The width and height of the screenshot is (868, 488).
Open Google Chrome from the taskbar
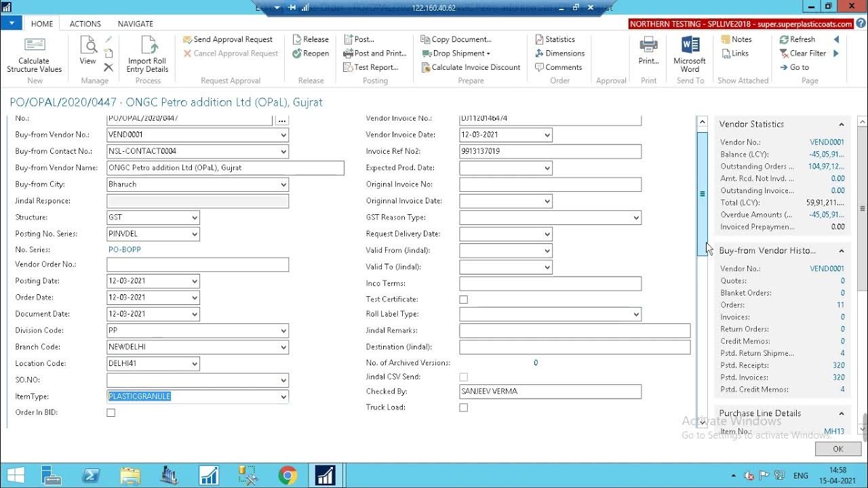pos(288,476)
